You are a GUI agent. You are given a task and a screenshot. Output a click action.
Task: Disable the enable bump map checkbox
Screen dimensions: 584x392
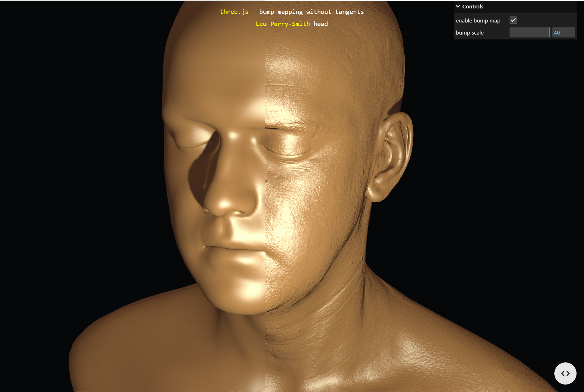tap(513, 20)
